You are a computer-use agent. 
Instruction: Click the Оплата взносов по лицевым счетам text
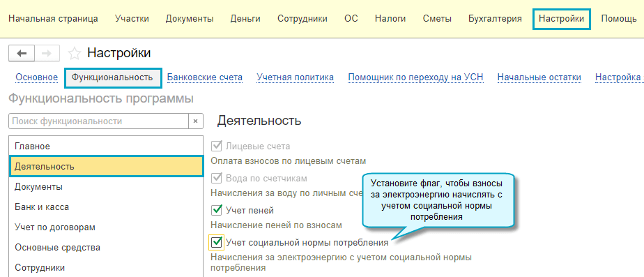288,160
